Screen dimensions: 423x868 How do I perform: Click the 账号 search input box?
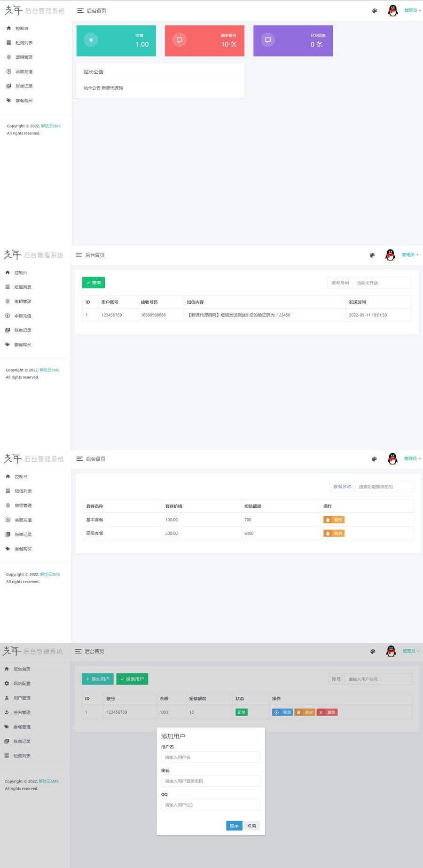pos(378,679)
